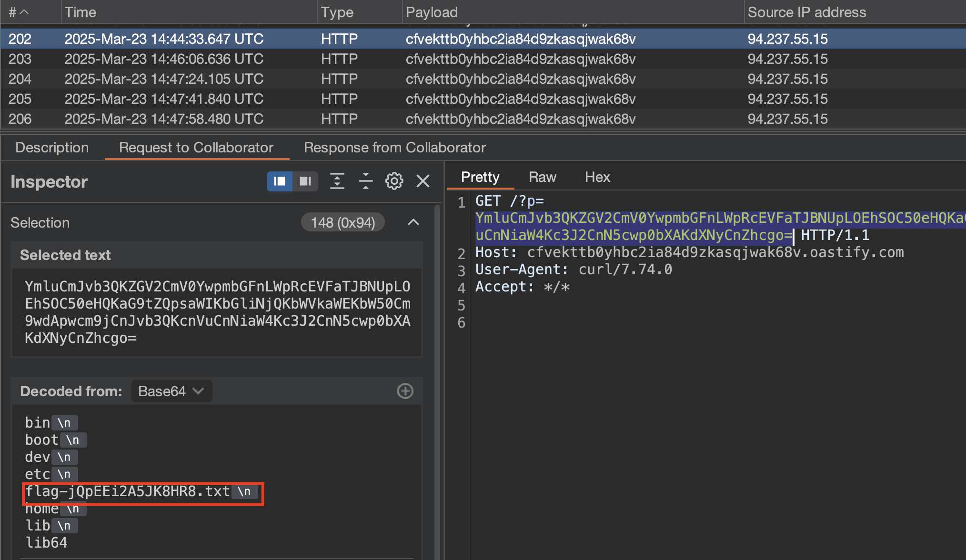This screenshot has height=560, width=966.
Task: Switch Inspector to left-docked layout icon
Action: click(280, 181)
